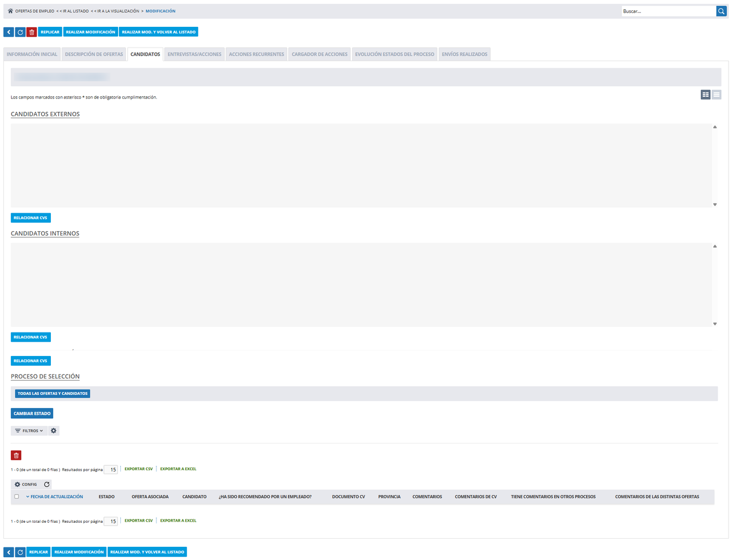The height and width of the screenshot is (560, 733).
Task: Refresh the table using icon beside Config
Action: tap(47, 485)
